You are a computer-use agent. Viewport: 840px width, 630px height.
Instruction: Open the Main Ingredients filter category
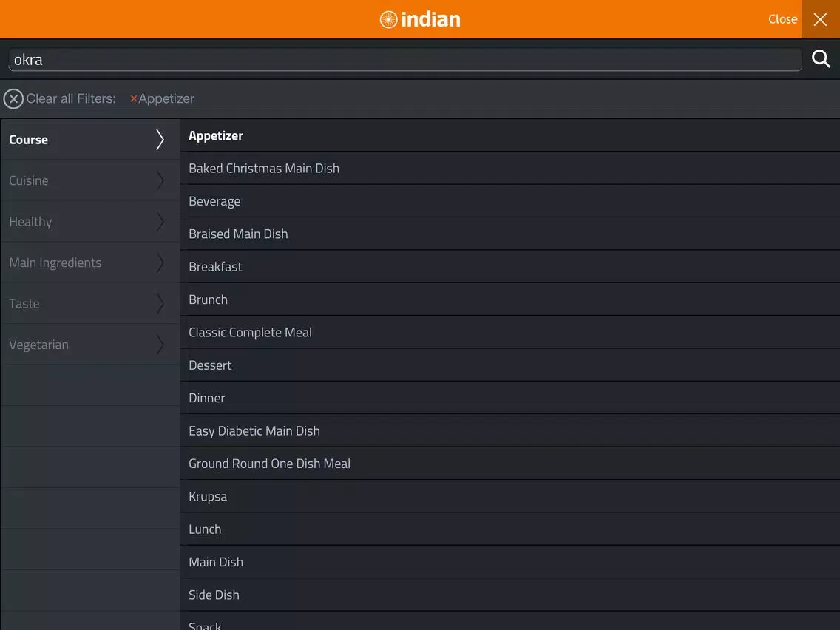pyautogui.click(x=55, y=262)
